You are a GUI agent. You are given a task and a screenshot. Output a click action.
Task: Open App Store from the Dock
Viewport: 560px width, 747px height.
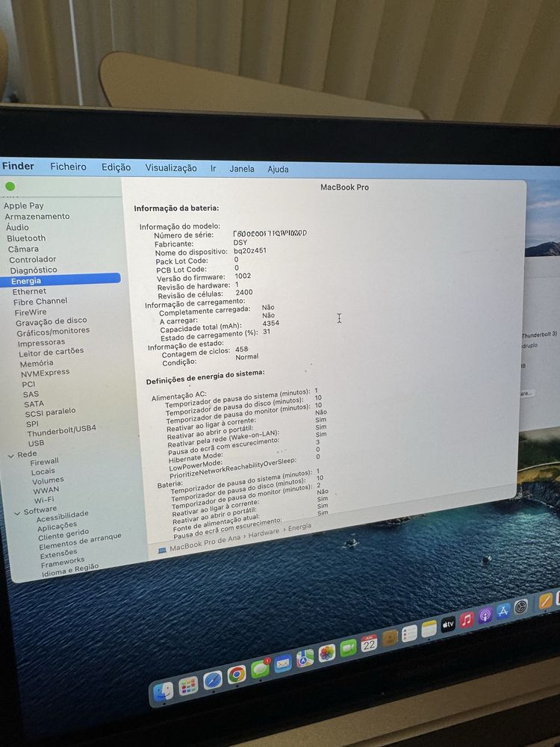[503, 611]
